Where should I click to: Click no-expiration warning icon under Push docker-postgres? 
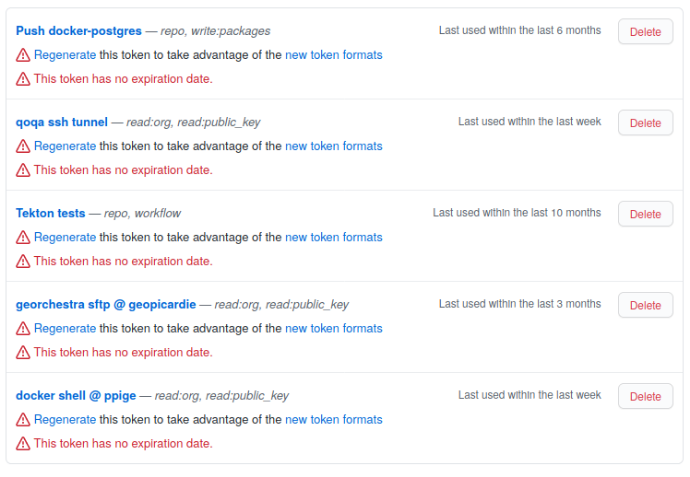click(x=23, y=79)
